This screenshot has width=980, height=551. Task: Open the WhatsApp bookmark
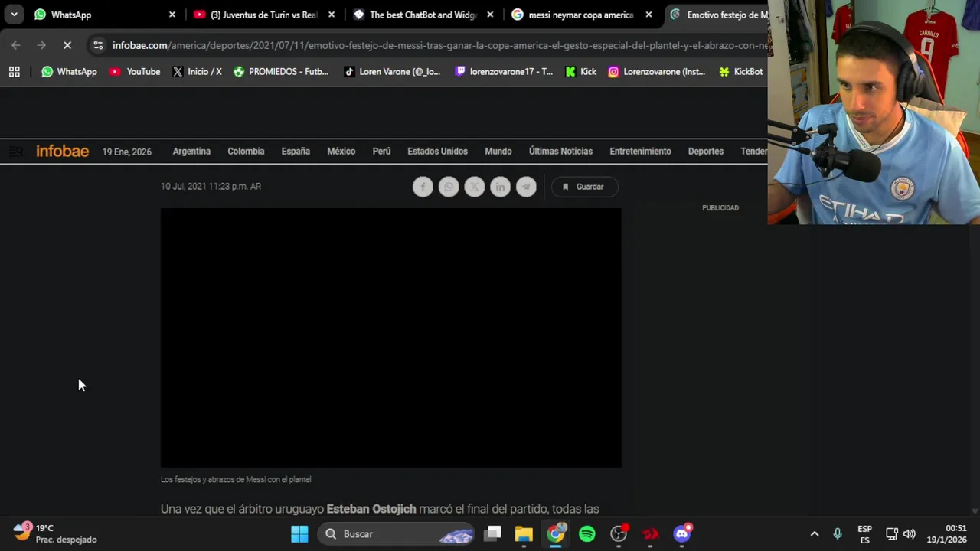(x=69, y=71)
